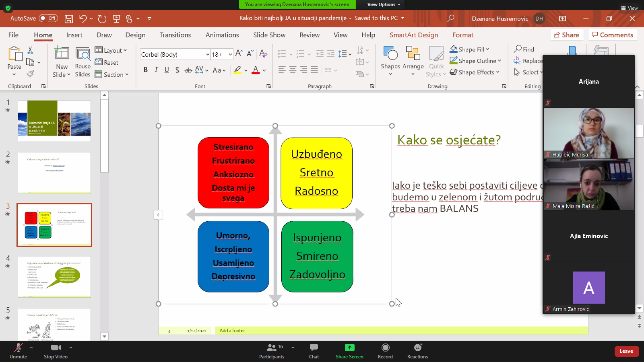Select the Format Painter brush
The height and width of the screenshot is (362, 644).
coord(30,74)
